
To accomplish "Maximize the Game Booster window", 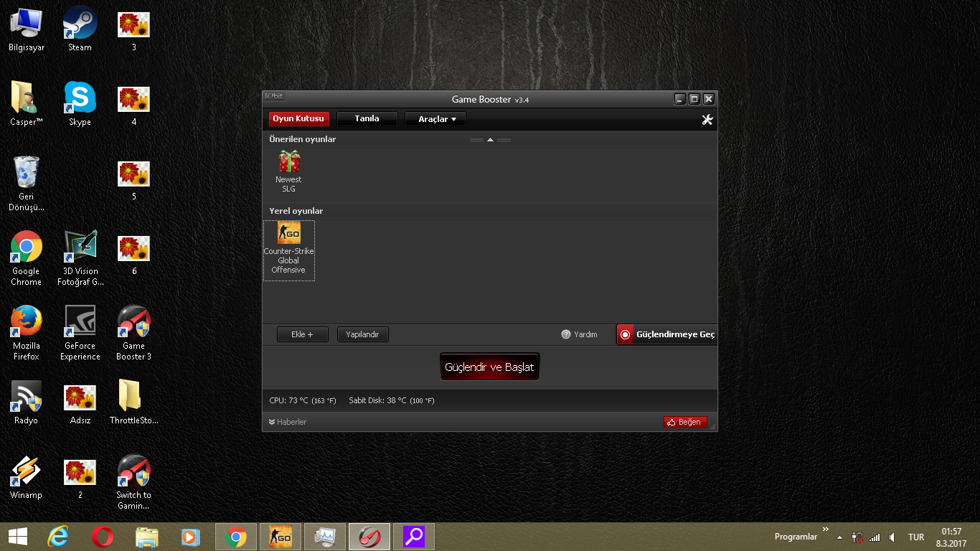I will pos(694,99).
